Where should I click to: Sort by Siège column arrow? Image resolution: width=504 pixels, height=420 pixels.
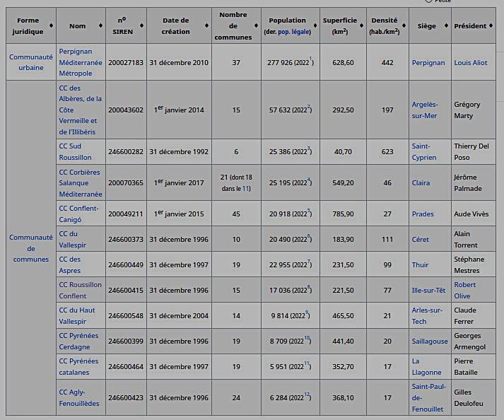tap(447, 25)
